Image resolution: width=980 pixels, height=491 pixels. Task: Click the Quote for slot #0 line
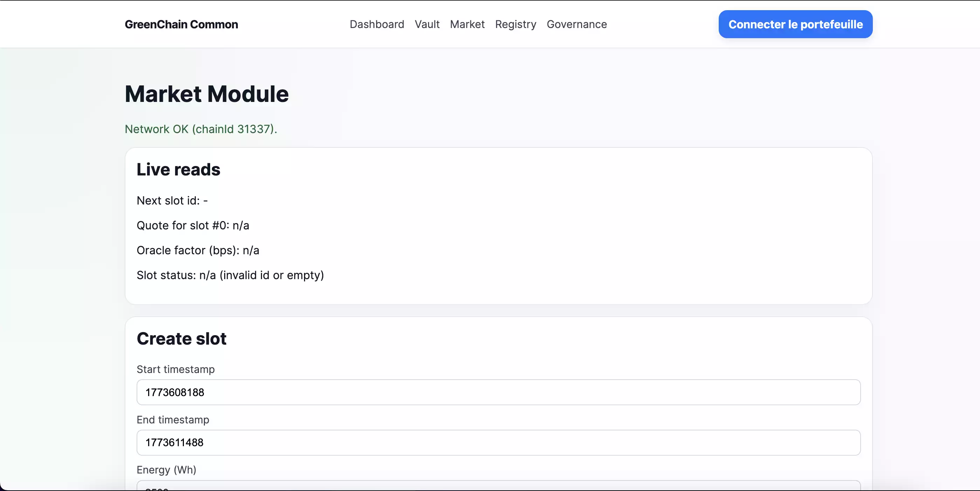pos(193,226)
